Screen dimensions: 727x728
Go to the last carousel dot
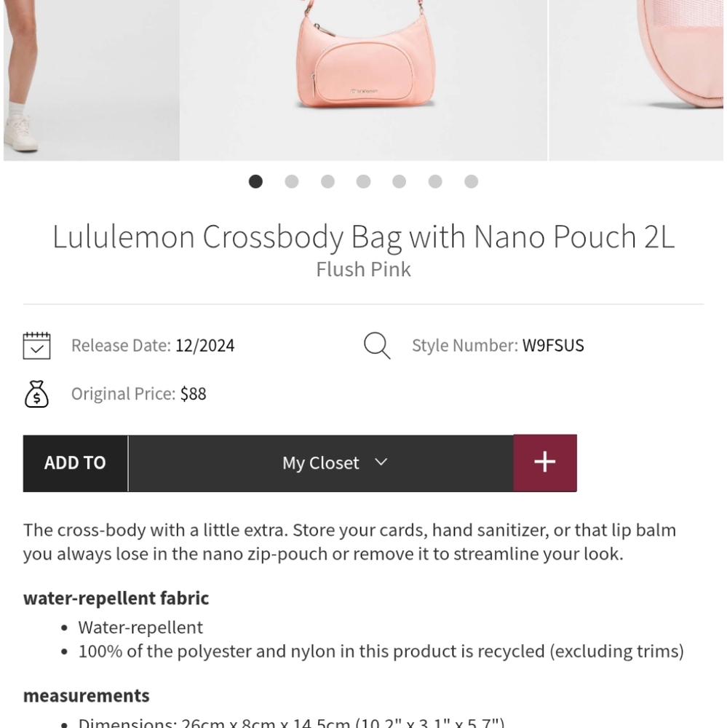tap(471, 181)
